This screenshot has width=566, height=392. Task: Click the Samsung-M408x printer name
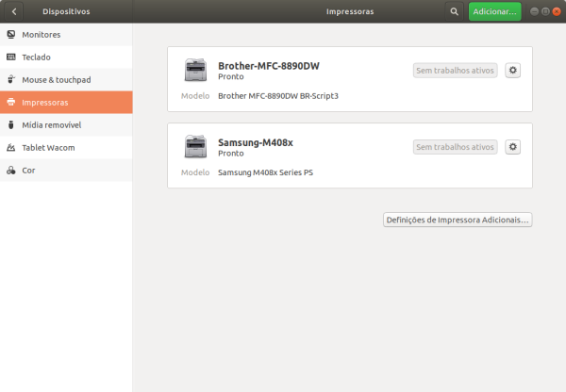pos(256,143)
